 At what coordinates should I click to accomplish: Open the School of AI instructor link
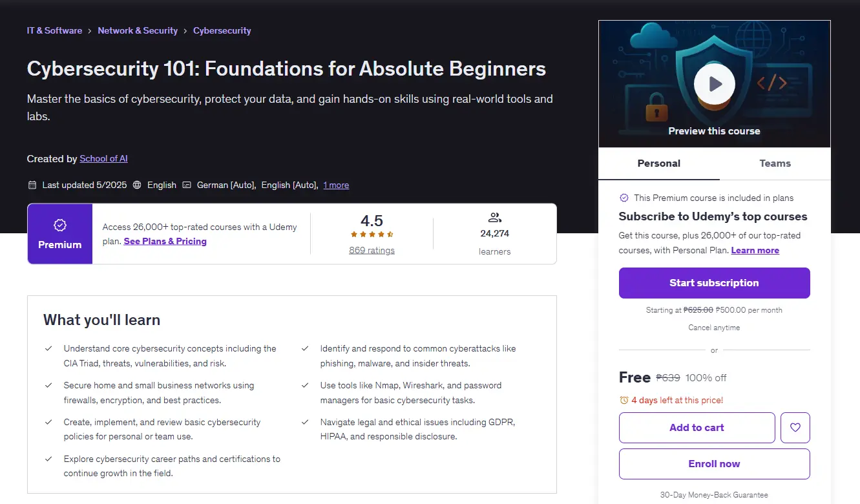click(x=103, y=158)
